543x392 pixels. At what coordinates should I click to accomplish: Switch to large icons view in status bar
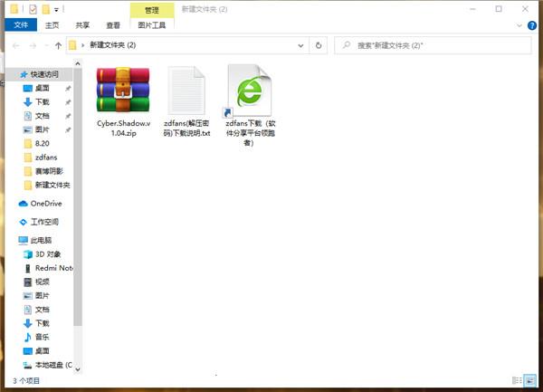tap(529, 380)
